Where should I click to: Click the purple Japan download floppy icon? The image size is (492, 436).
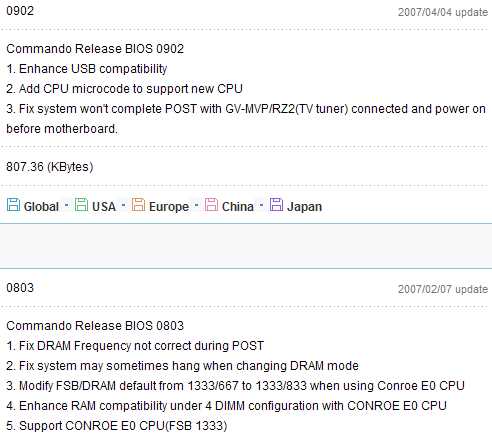[x=276, y=205]
